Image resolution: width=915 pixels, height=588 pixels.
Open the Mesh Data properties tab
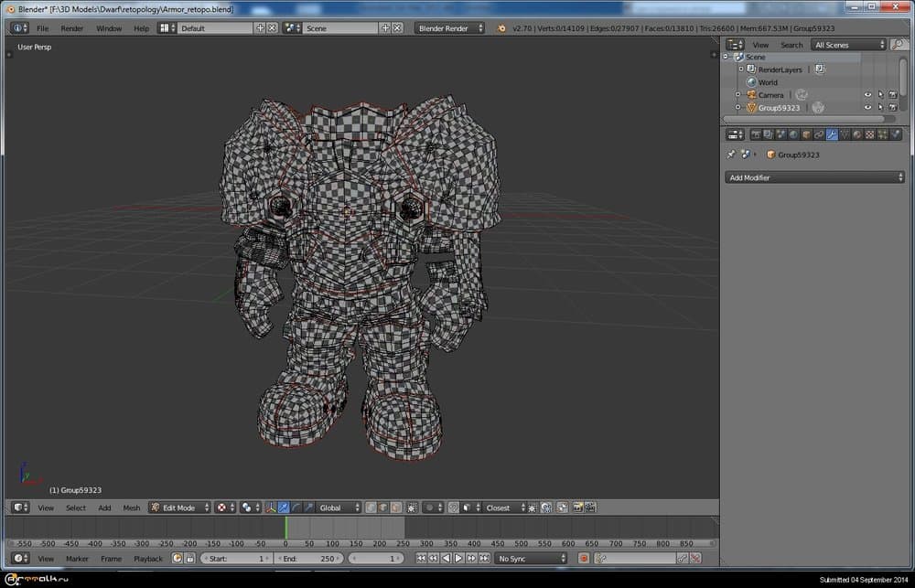(x=845, y=134)
